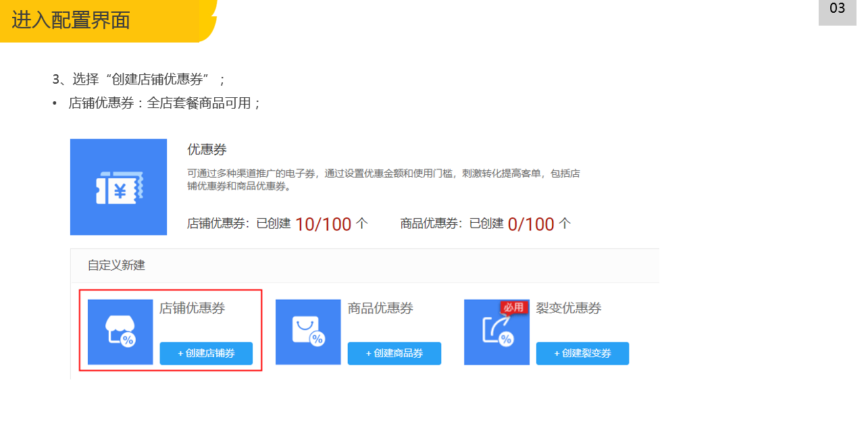The height and width of the screenshot is (428, 868).
Task: Open the 自定义新建 section header
Action: click(365, 265)
